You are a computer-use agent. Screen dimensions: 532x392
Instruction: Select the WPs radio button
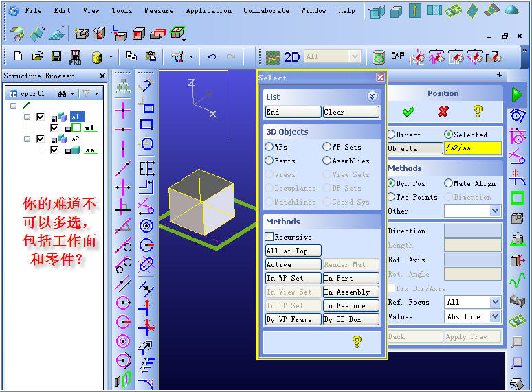pyautogui.click(x=269, y=147)
